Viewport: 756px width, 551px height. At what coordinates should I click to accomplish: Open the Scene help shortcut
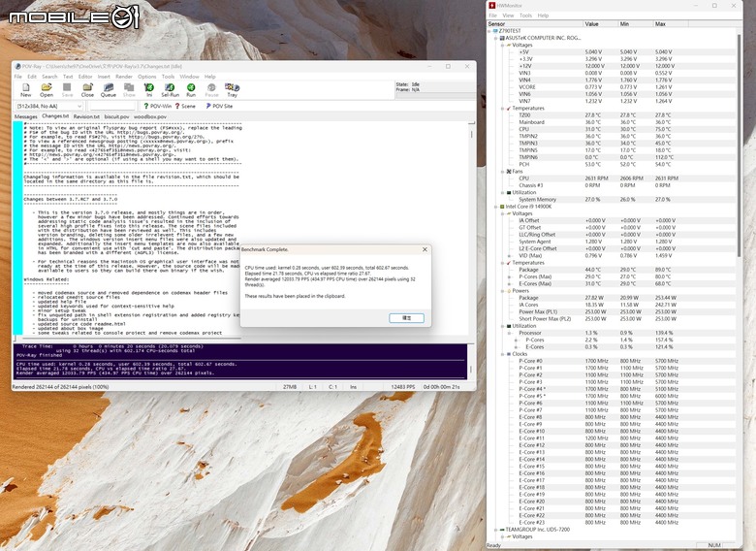click(186, 106)
